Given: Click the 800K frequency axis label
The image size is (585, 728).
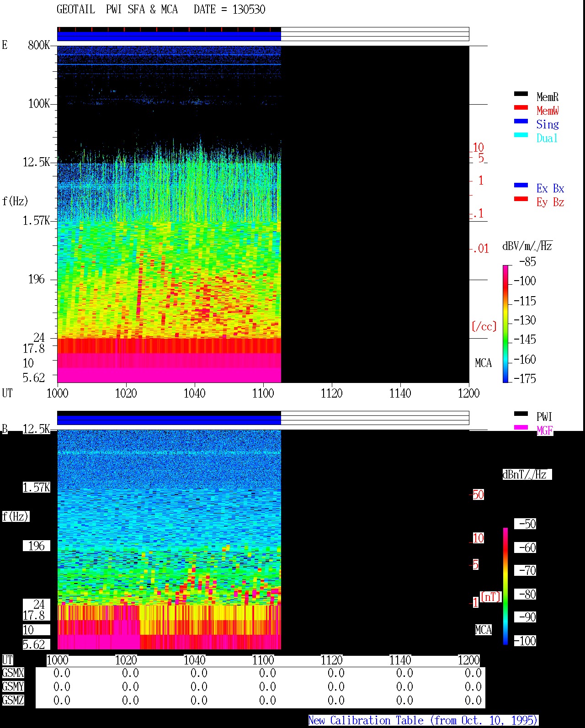Looking at the screenshot, I should click(x=39, y=45).
